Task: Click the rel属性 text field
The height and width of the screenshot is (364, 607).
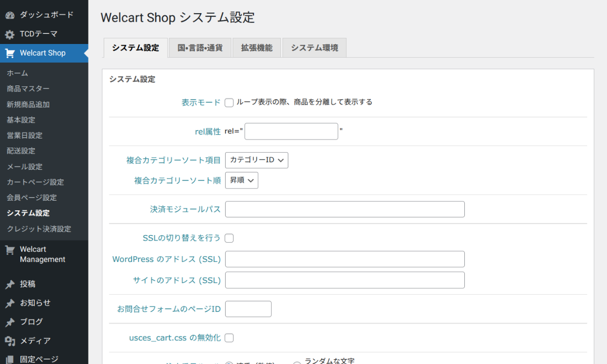Action: click(291, 131)
